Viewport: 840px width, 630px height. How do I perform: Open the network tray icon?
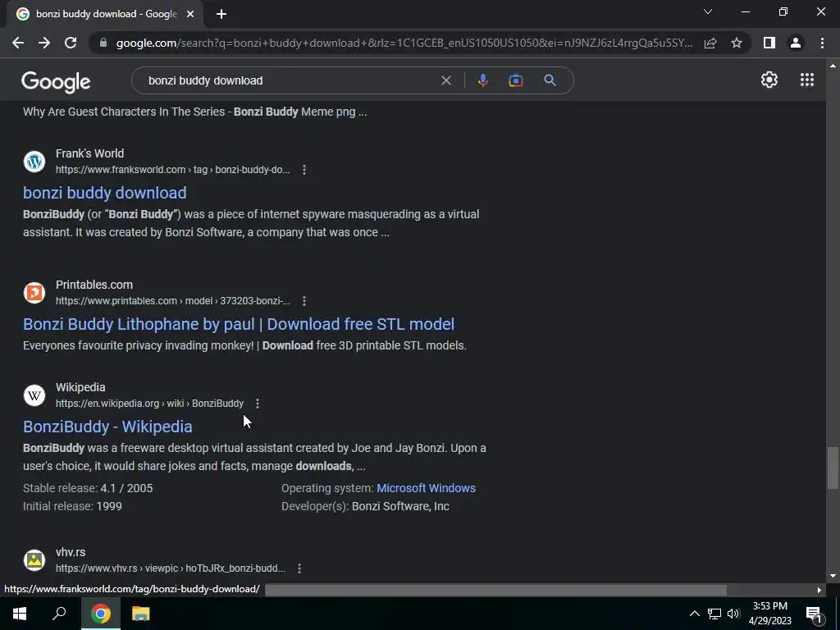click(x=714, y=614)
